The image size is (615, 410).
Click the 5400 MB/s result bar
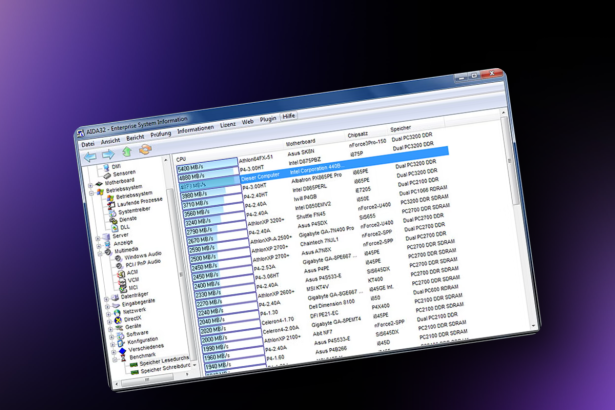pyautogui.click(x=207, y=166)
